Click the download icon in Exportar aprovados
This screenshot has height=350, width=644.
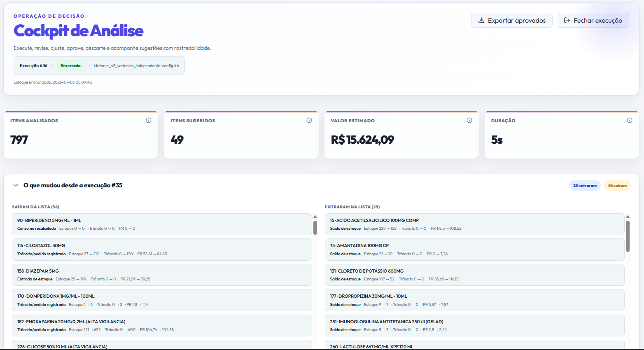pyautogui.click(x=481, y=20)
